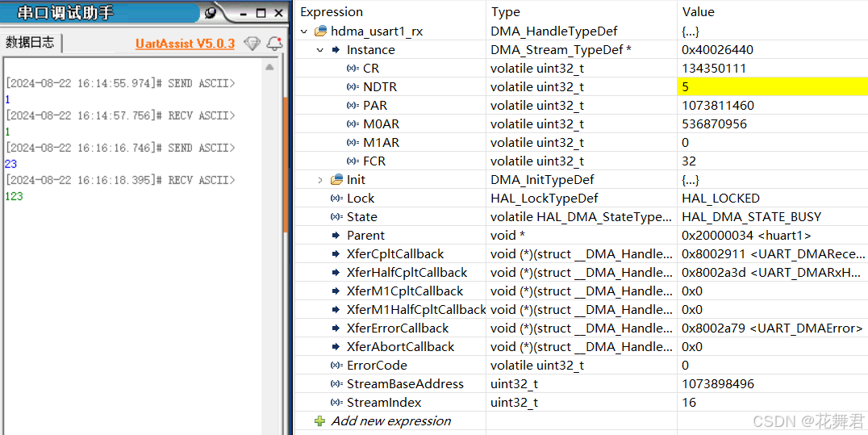Click the Init struct icon
868x435 pixels.
click(x=336, y=179)
